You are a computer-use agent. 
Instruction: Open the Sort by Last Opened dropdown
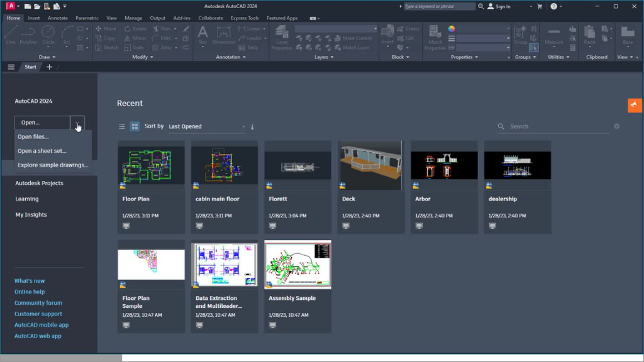207,126
